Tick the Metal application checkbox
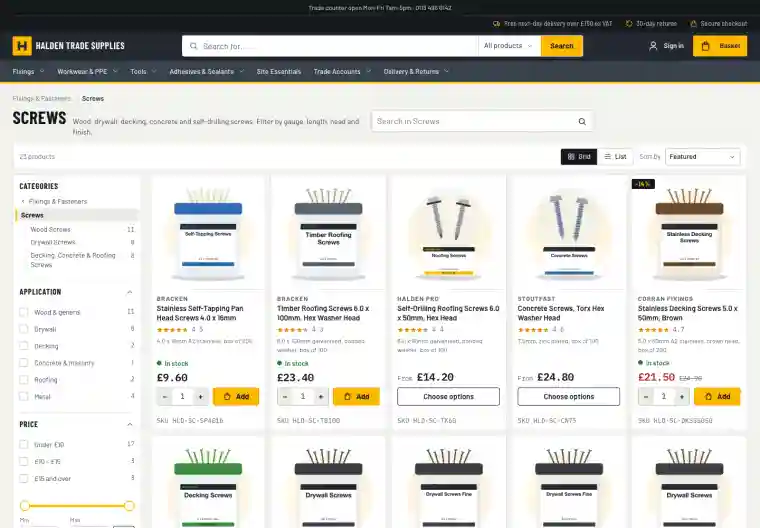Image resolution: width=760 pixels, height=528 pixels. (23, 396)
